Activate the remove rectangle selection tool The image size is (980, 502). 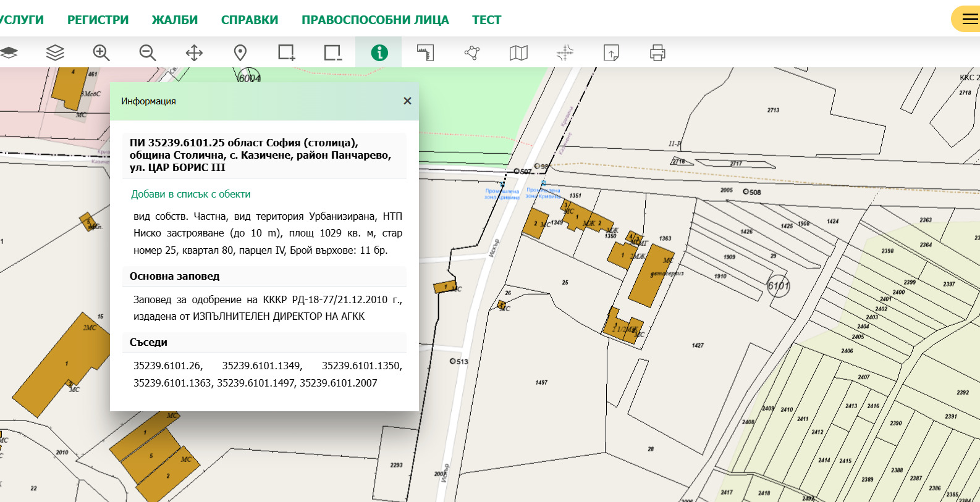click(x=332, y=53)
